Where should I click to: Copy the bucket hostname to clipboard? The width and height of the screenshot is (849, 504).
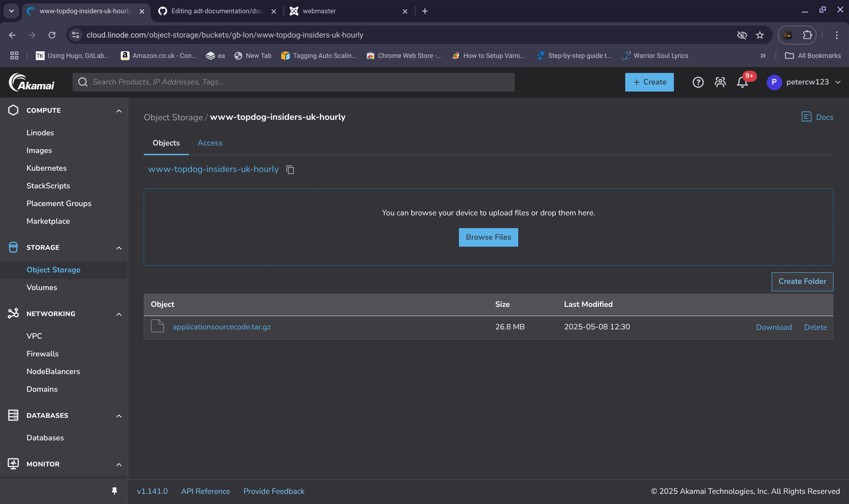click(x=290, y=170)
